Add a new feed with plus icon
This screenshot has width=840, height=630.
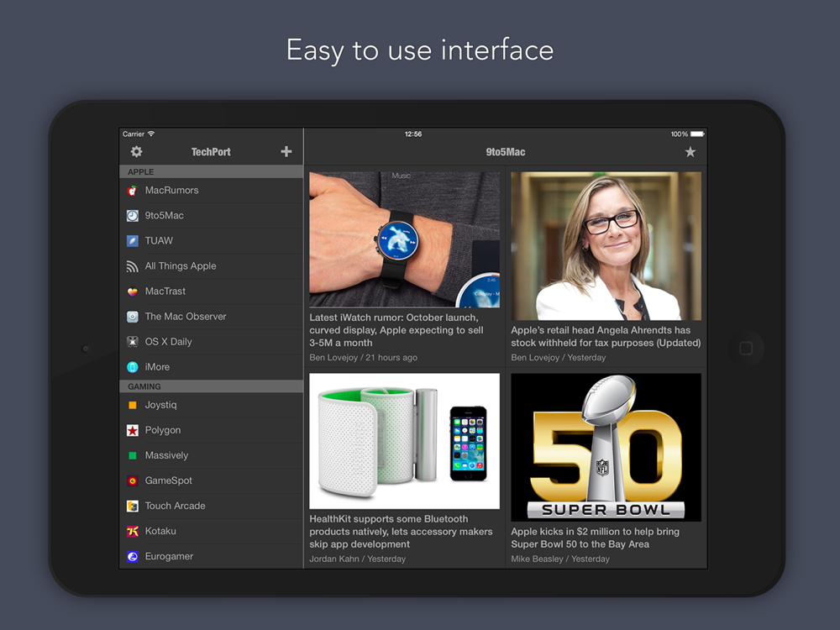click(286, 151)
